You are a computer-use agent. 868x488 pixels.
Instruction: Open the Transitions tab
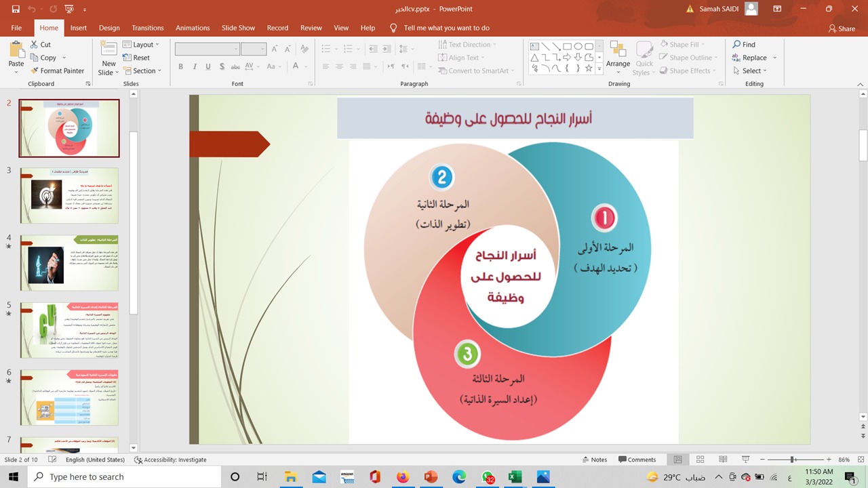click(148, 28)
